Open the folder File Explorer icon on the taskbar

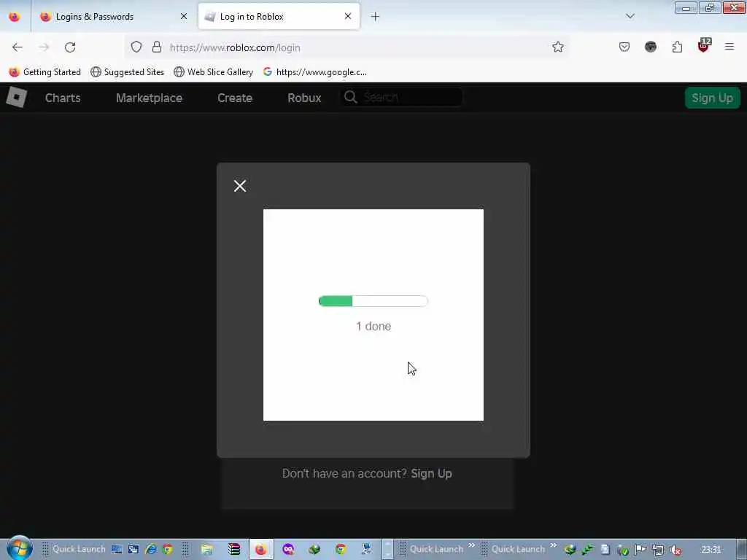coord(206,549)
